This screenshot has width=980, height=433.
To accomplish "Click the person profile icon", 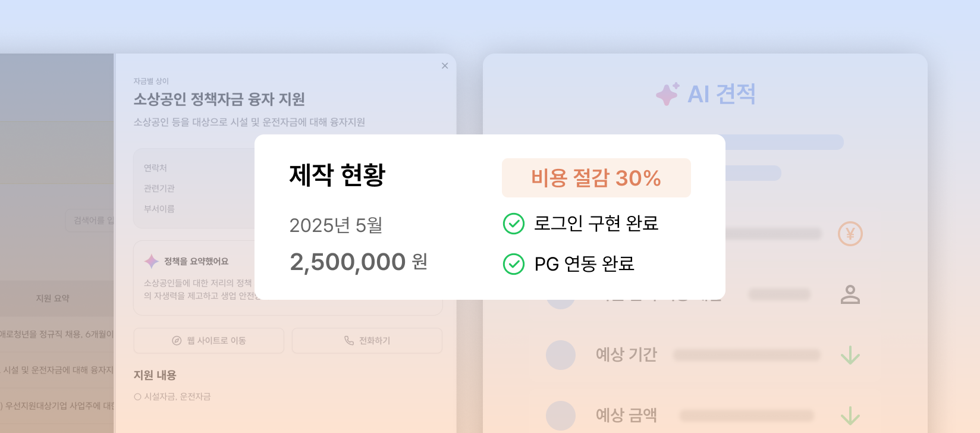I will [850, 294].
